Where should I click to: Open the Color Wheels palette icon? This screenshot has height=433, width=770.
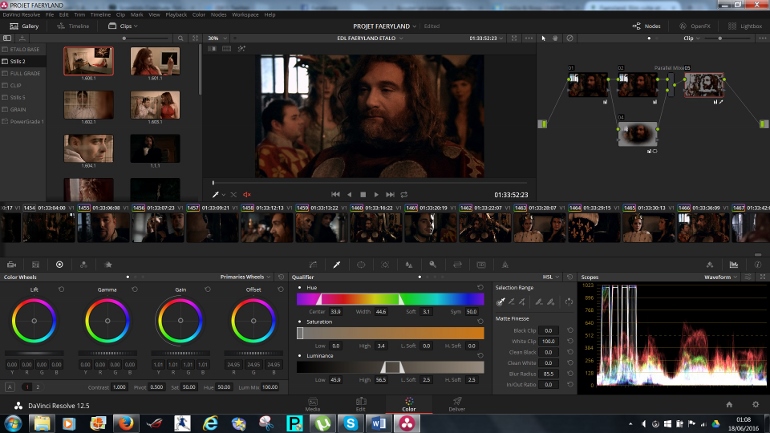59,265
